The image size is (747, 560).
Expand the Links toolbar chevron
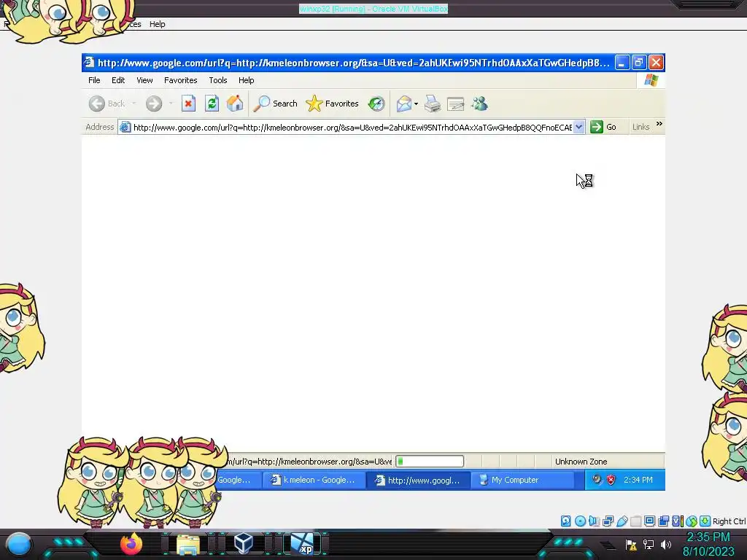[x=659, y=124]
